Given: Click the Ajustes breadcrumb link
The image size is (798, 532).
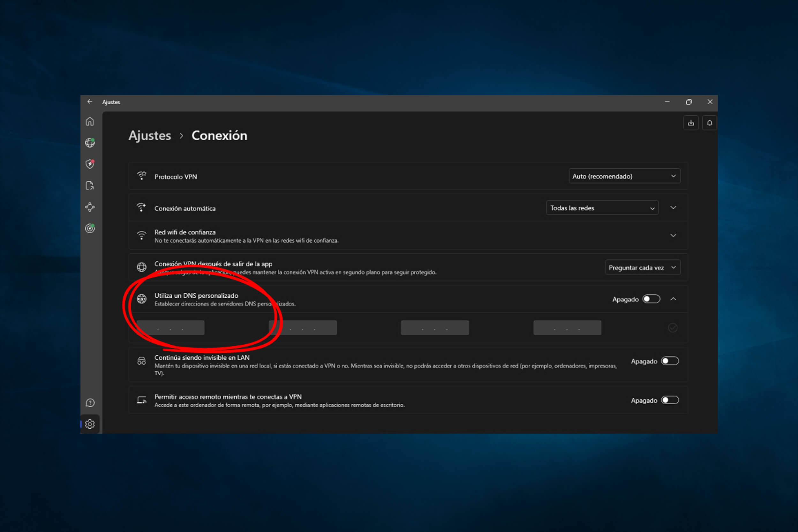Looking at the screenshot, I should (150, 135).
